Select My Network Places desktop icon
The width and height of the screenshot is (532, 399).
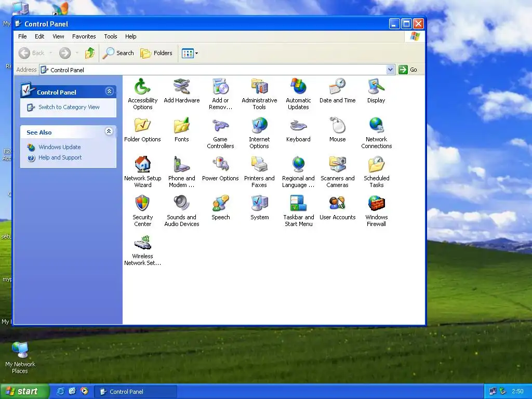point(20,357)
